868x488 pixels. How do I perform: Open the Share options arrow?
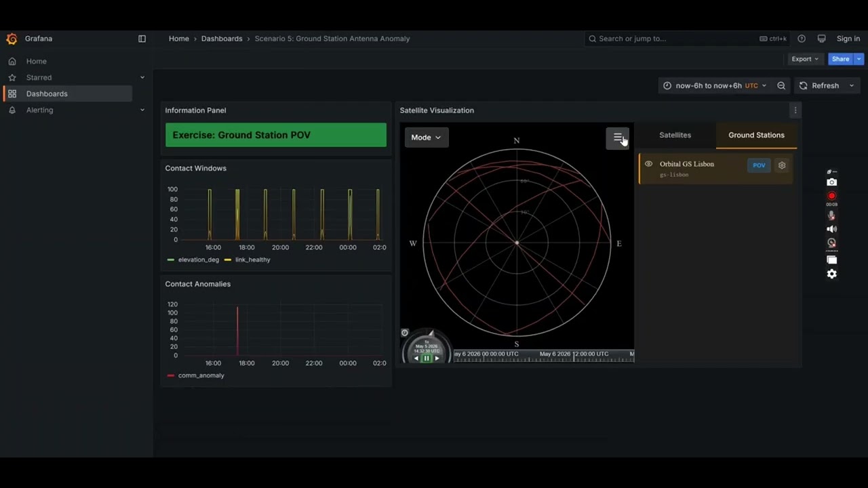(x=859, y=59)
